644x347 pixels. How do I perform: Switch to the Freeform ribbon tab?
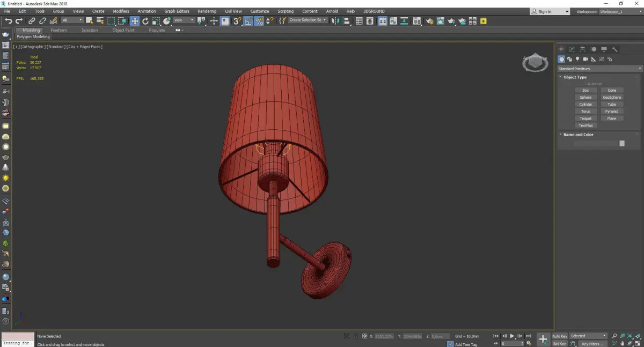tap(58, 31)
